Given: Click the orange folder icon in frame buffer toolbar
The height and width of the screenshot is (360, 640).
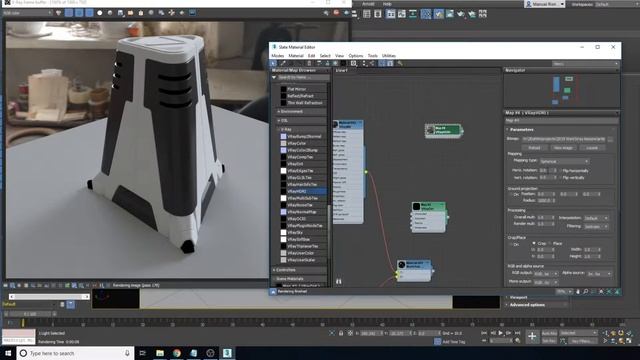Looking at the screenshot, I should click(x=131, y=13).
